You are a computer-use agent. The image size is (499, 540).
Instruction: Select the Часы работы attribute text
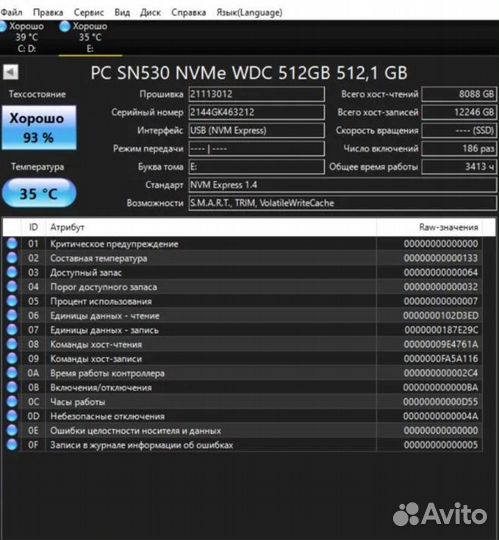tap(78, 402)
